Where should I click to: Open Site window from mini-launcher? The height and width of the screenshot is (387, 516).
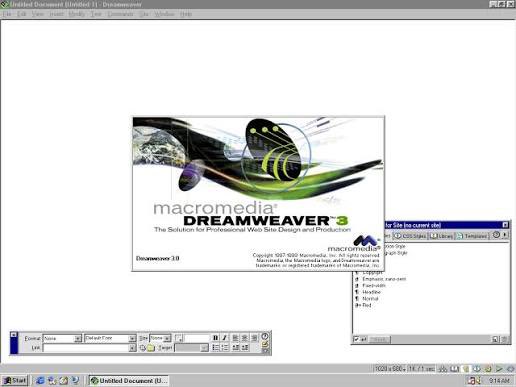pyautogui.click(x=443, y=369)
